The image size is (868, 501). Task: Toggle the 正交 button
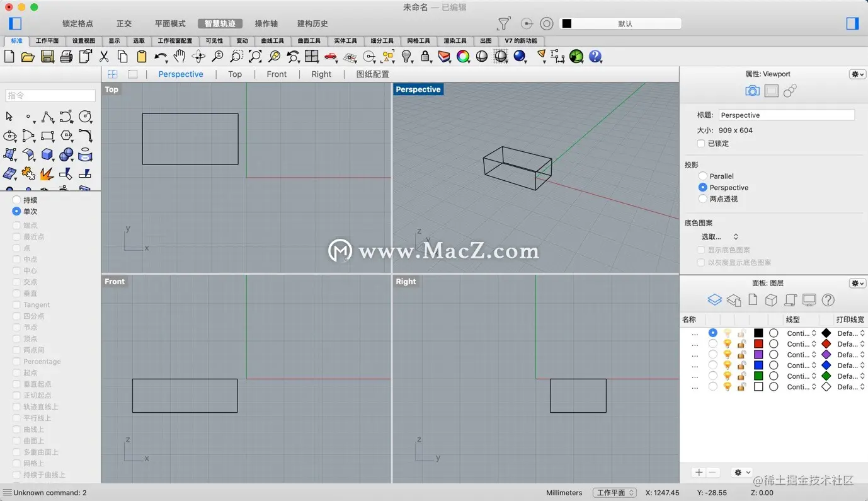pos(124,24)
